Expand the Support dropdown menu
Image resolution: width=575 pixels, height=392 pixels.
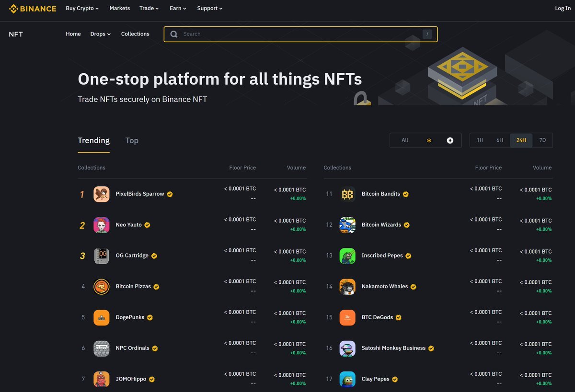click(210, 8)
